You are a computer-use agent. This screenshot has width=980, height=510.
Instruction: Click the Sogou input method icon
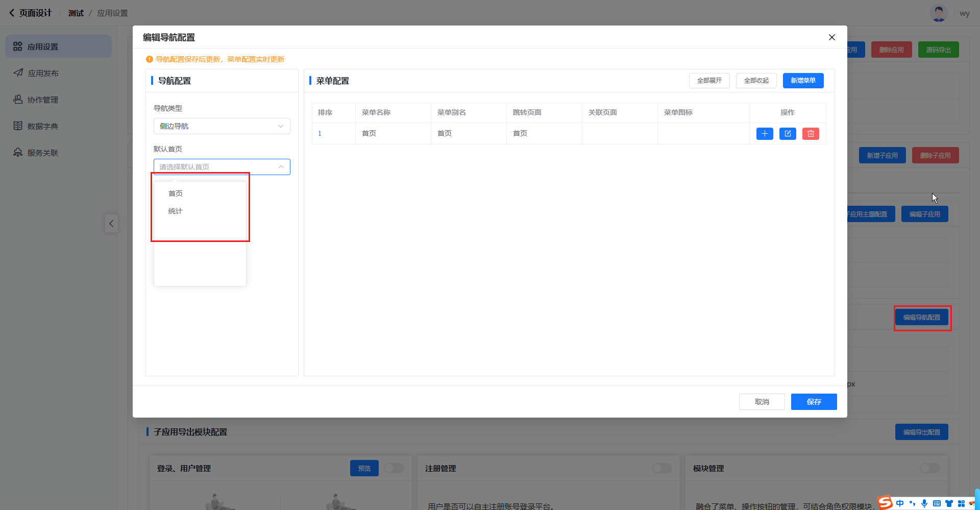(886, 503)
